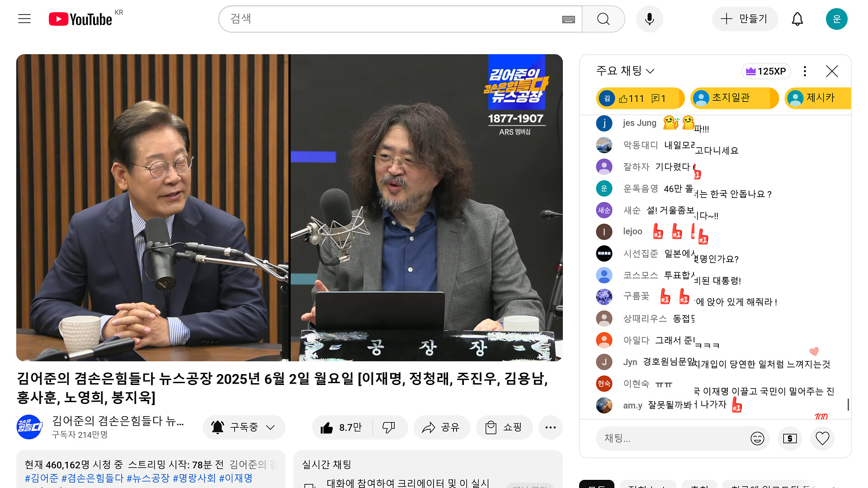Screen dimensions: 868x488
Task: Start voice search with microphone
Action: pyautogui.click(x=649, y=19)
